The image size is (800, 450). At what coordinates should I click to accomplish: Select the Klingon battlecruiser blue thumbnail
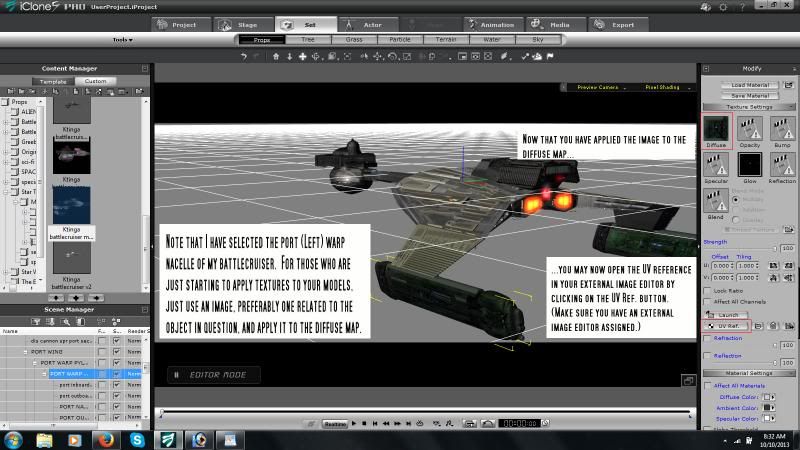71,205
